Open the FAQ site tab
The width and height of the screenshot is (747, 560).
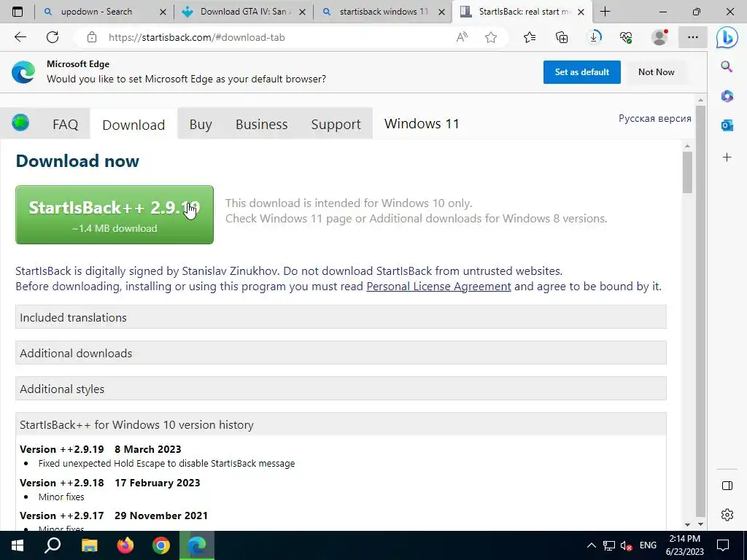[x=65, y=124]
